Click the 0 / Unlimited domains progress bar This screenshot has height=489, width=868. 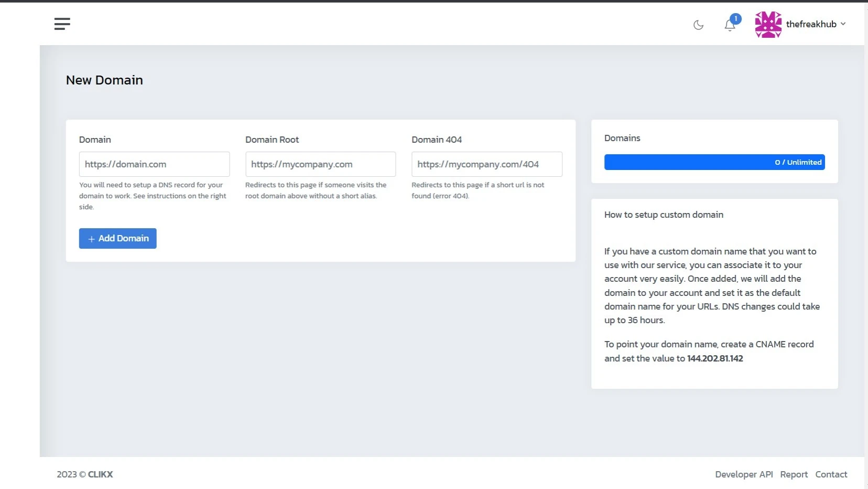click(x=714, y=162)
